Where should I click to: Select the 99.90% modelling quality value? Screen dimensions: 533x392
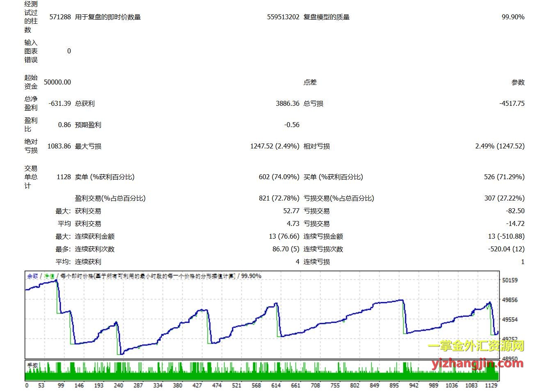click(x=512, y=17)
